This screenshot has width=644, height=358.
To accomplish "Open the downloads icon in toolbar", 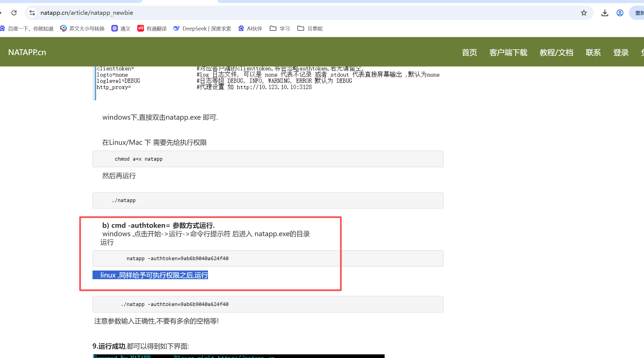I will coord(605,13).
